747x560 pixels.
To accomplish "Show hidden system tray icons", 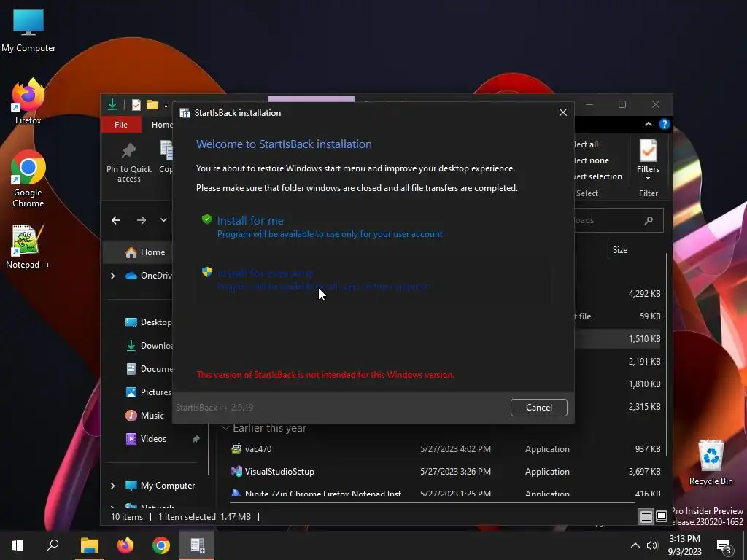I will (x=635, y=545).
